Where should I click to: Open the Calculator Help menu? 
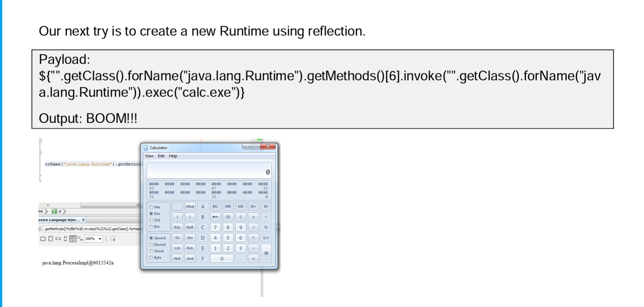pyautogui.click(x=173, y=156)
